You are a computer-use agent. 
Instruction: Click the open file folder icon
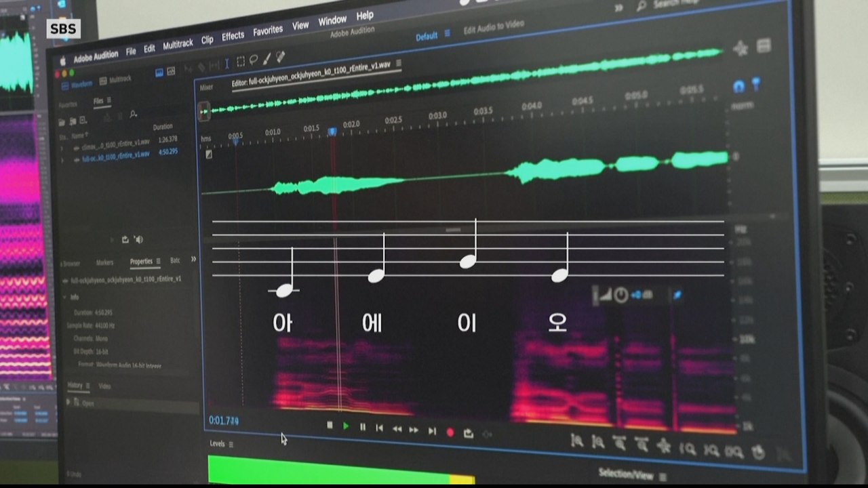(x=62, y=122)
